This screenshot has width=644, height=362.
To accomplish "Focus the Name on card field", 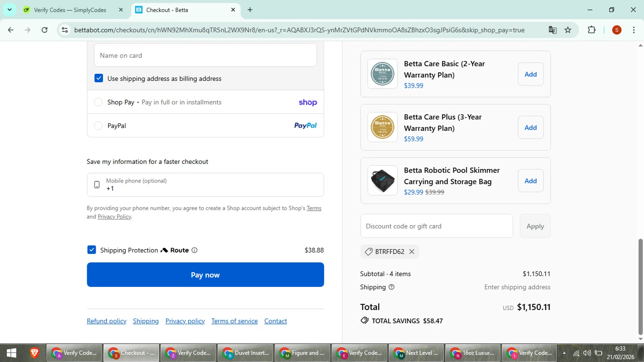I will tap(205, 55).
